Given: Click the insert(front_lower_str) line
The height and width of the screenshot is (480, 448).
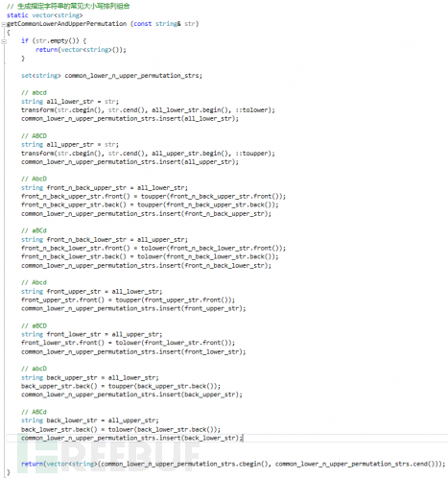Looking at the screenshot, I should (x=133, y=352).
